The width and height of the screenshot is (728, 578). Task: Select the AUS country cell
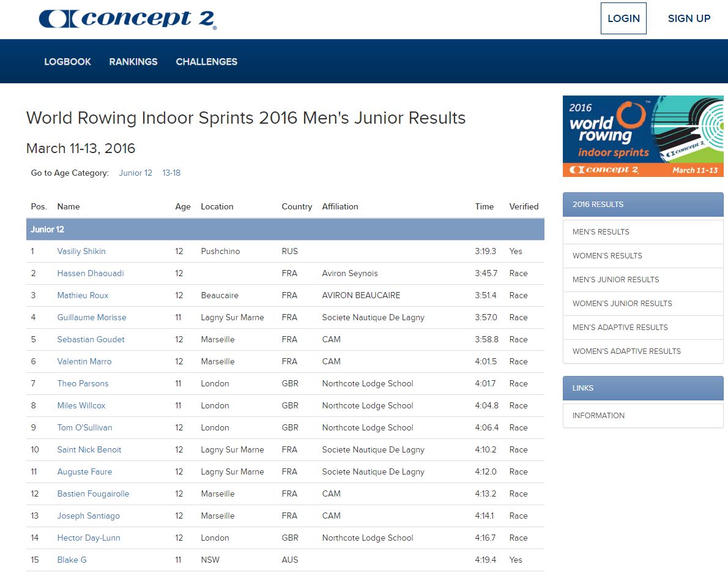[x=290, y=560]
